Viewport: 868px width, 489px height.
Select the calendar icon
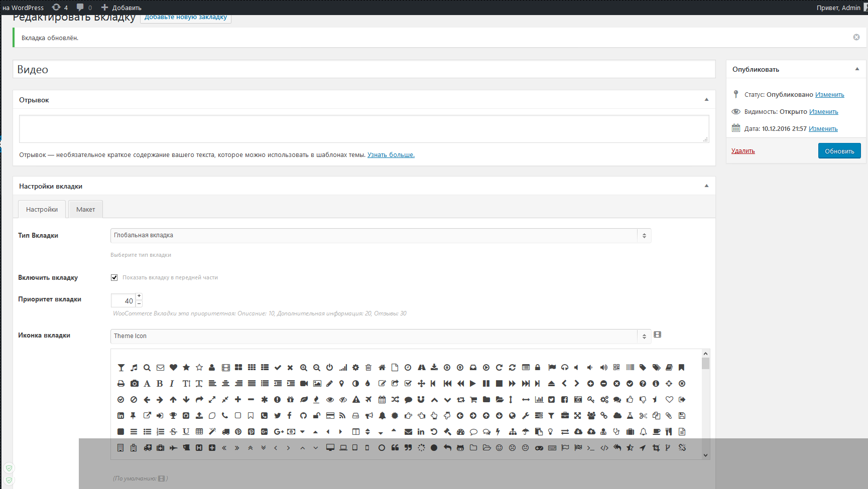click(382, 400)
